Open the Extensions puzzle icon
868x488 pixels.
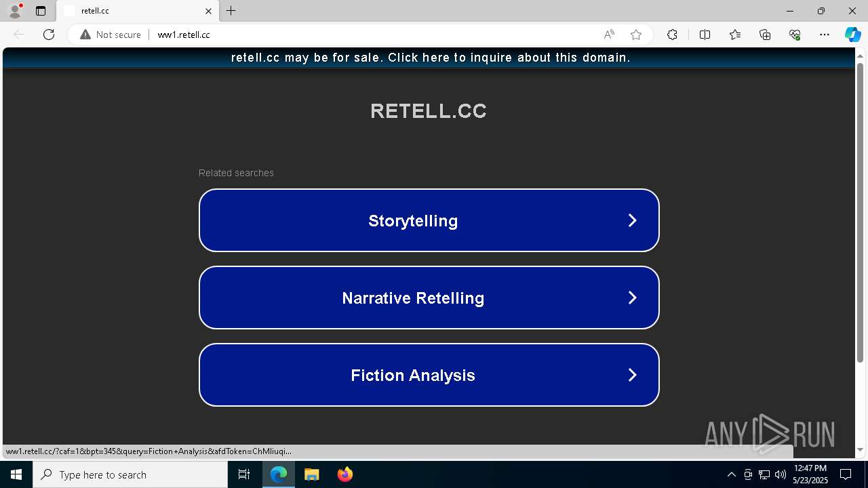click(x=672, y=35)
